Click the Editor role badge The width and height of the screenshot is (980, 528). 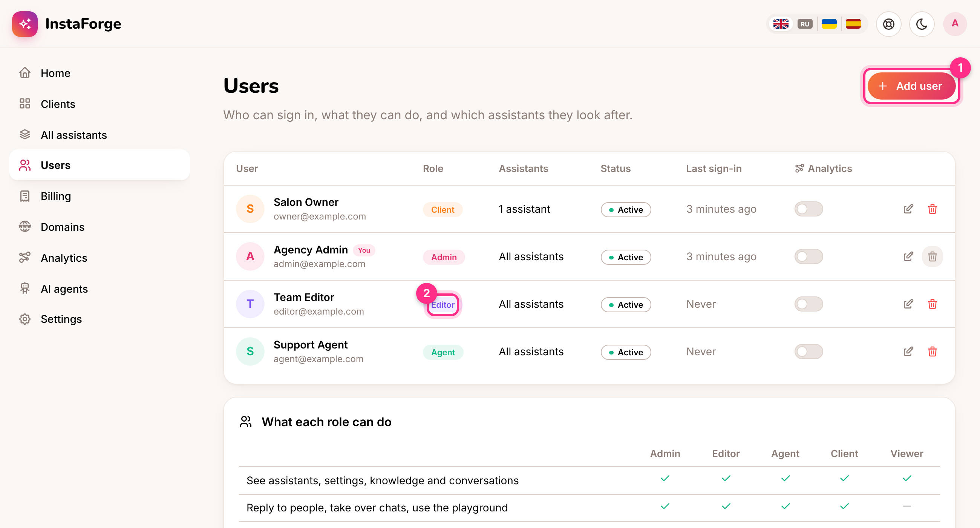[x=443, y=305]
